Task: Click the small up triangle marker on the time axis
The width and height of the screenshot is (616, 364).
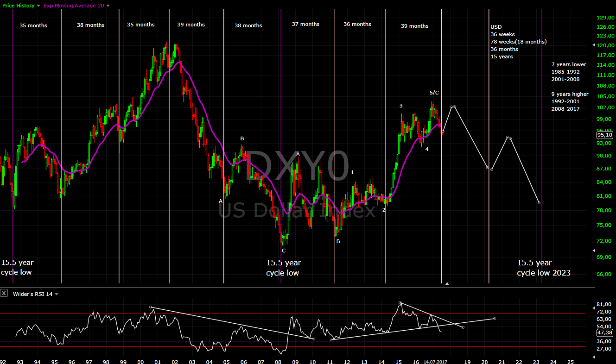Action: point(447,282)
